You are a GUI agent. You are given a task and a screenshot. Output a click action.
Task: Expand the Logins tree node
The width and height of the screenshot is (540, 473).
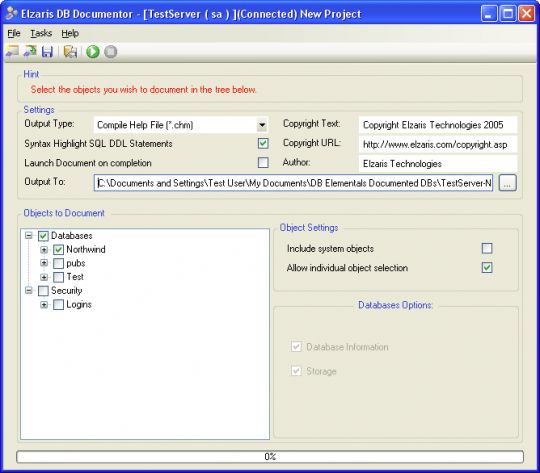(x=44, y=305)
